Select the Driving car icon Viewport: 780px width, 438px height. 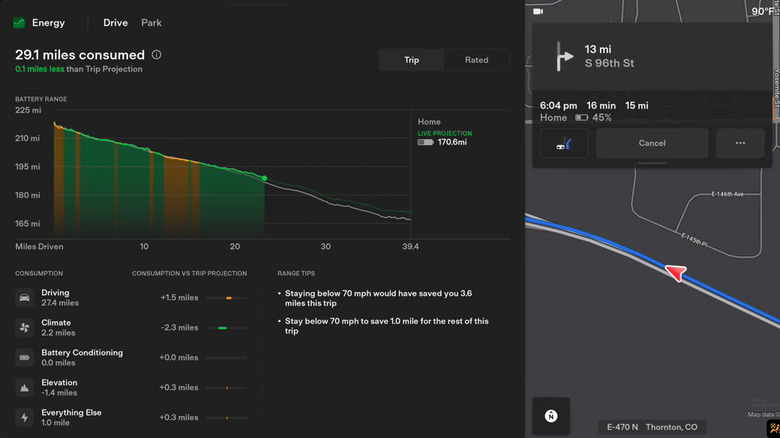(23, 297)
